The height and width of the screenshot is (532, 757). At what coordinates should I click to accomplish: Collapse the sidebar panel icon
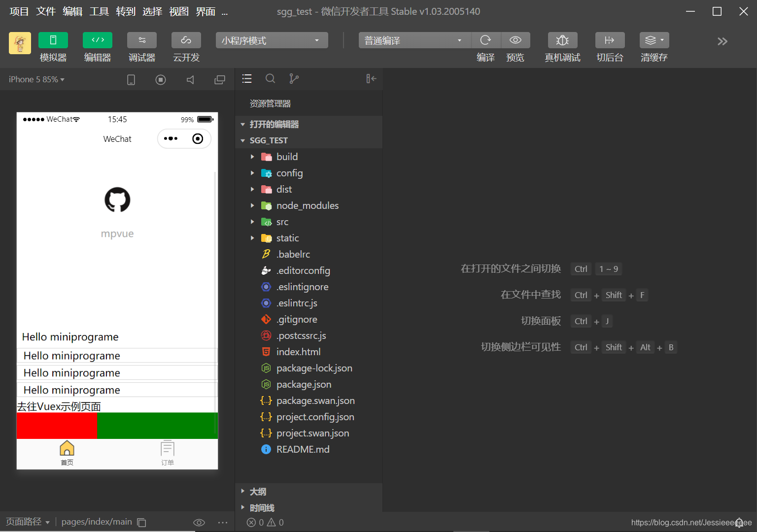(371, 79)
